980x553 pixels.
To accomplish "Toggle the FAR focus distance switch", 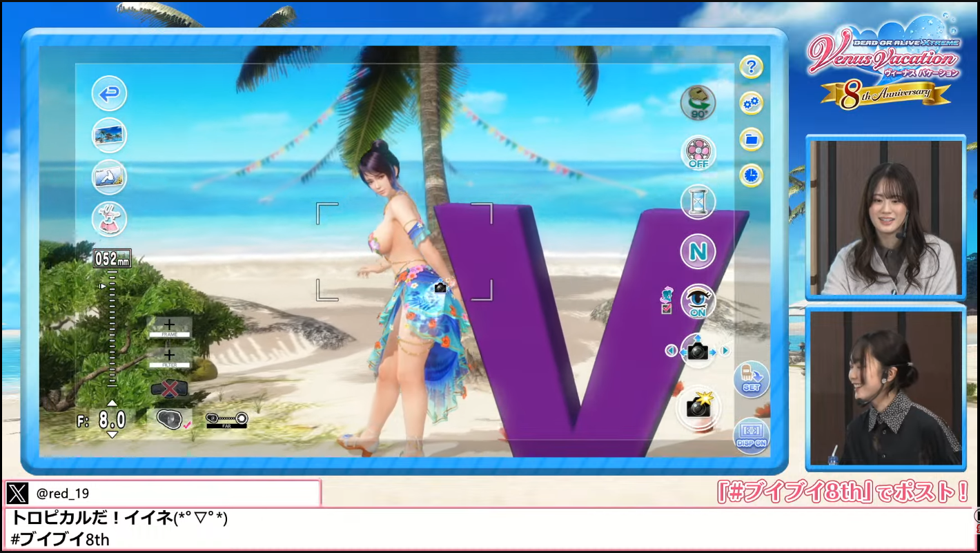I will pos(226,419).
